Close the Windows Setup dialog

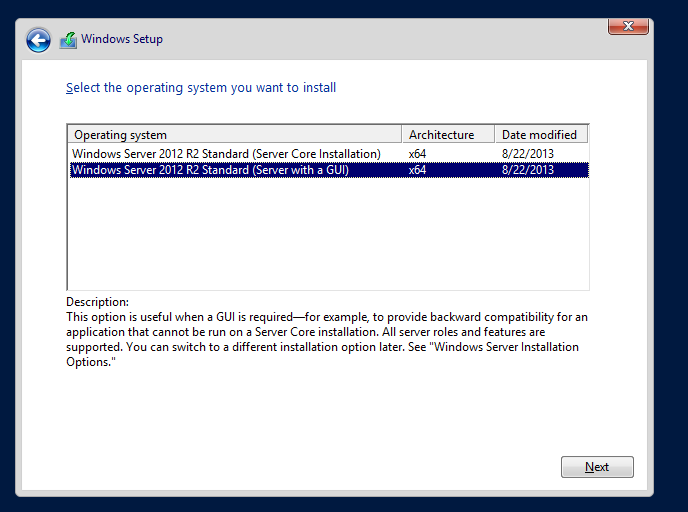628,26
